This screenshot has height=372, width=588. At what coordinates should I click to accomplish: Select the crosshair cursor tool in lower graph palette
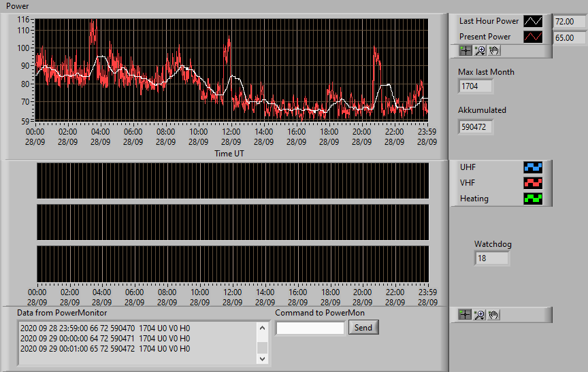pos(465,315)
